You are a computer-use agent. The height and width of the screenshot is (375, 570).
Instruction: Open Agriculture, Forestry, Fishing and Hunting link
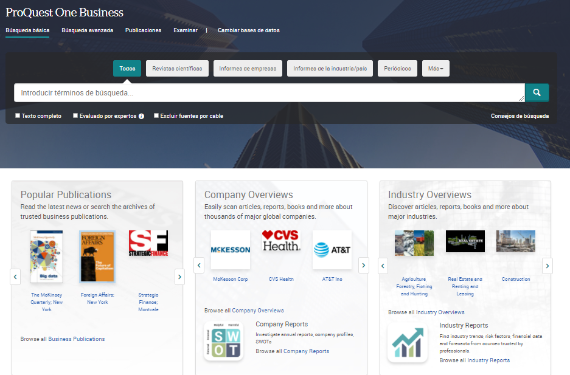(x=414, y=286)
